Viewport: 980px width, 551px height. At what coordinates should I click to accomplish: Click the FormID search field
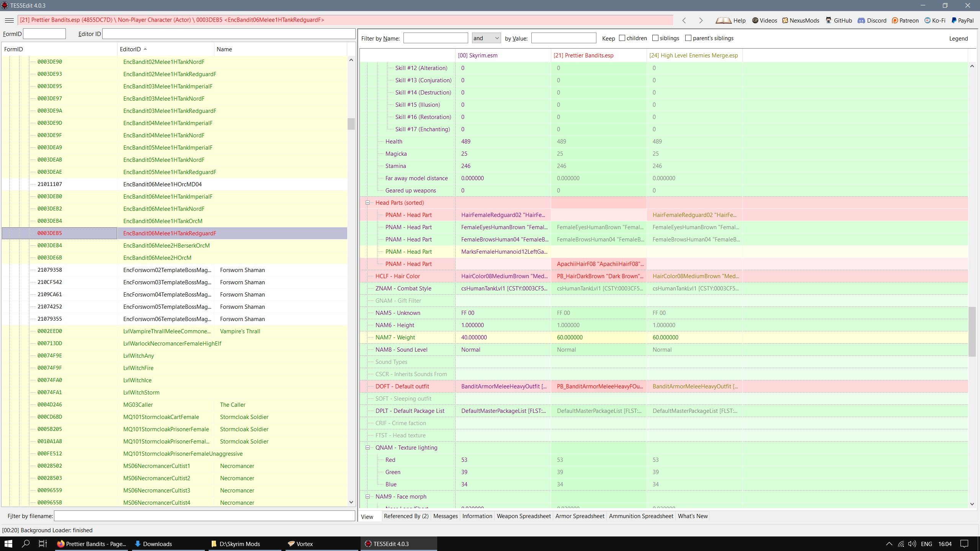click(x=44, y=34)
